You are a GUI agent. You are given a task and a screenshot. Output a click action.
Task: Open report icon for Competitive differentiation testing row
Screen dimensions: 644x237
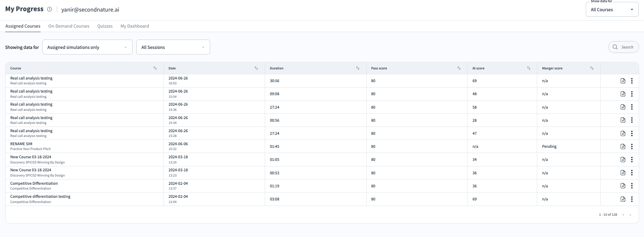623,199
